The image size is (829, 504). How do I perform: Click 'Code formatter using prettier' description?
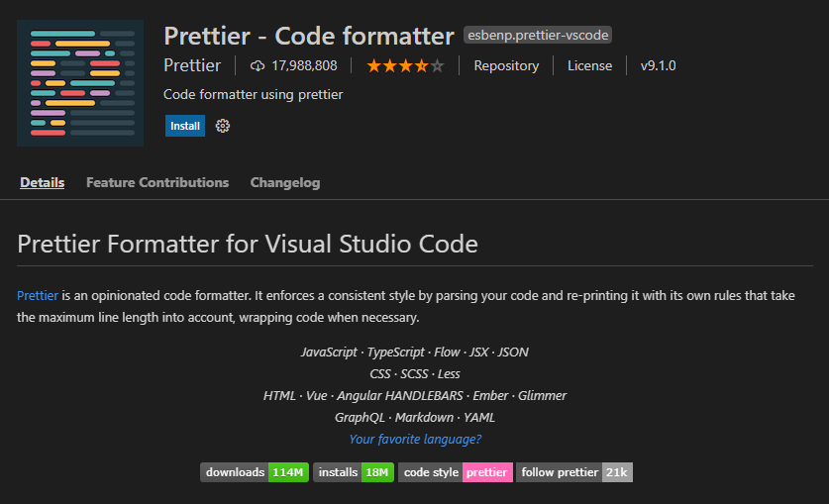click(254, 95)
